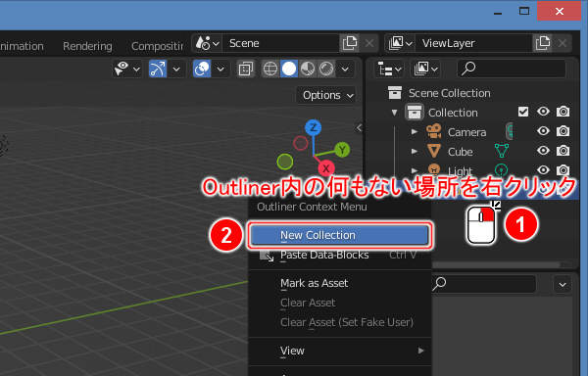Open Compositing workspace tab
This screenshot has height=376, width=588.
158,46
